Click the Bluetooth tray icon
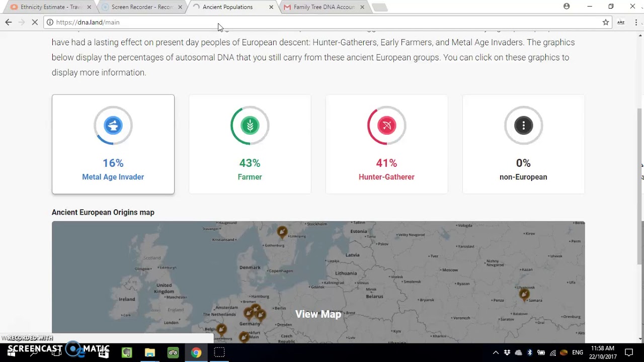644x362 pixels. (530, 352)
